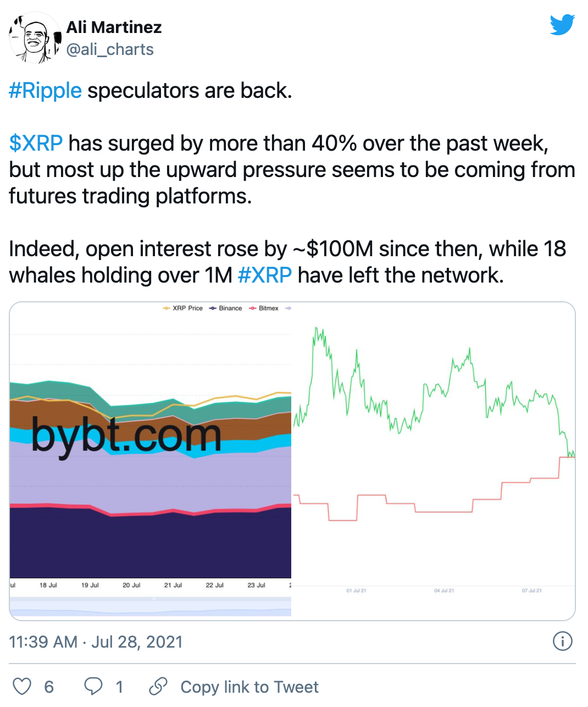This screenshot has width=588, height=707.
Task: Open the @ali_charts handle
Action: pos(110,49)
